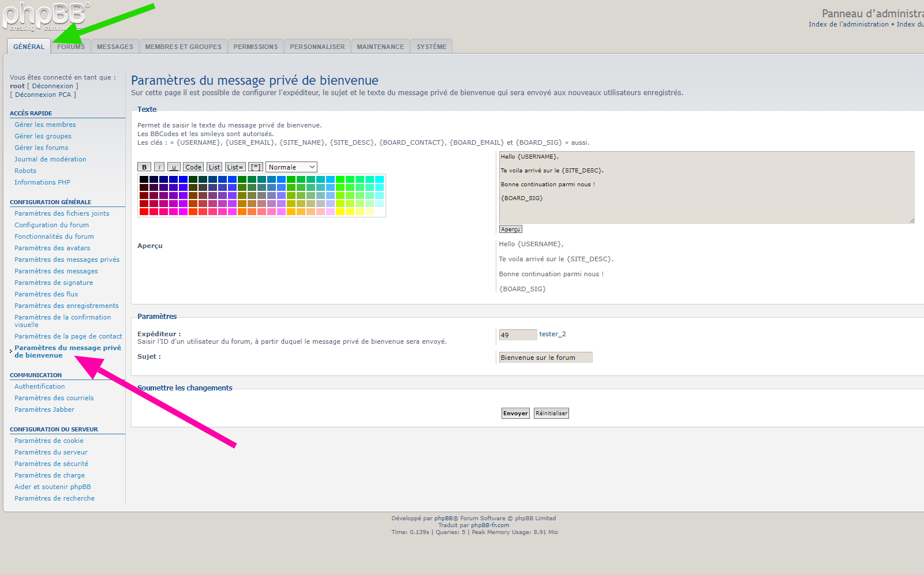Open the Normale font size dropdown

[x=291, y=167]
